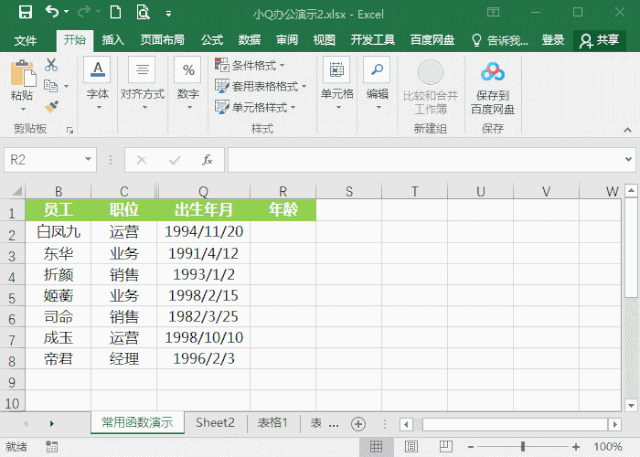640x457 pixels.
Task: Click the macro recording status bar icon
Action: [x=51, y=446]
